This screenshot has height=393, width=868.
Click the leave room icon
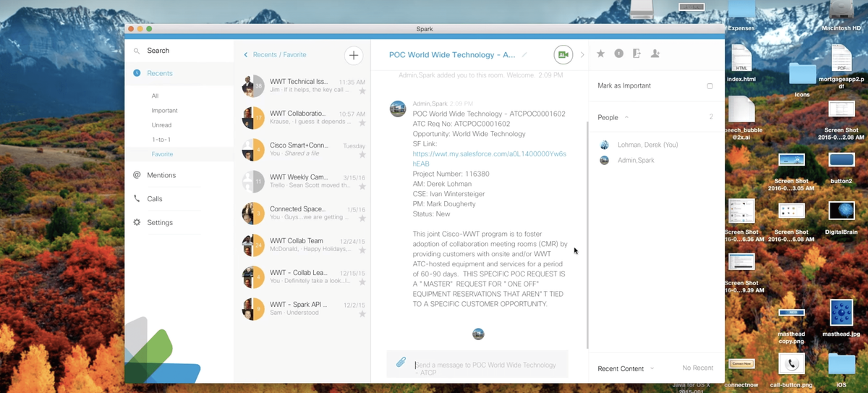[637, 54]
